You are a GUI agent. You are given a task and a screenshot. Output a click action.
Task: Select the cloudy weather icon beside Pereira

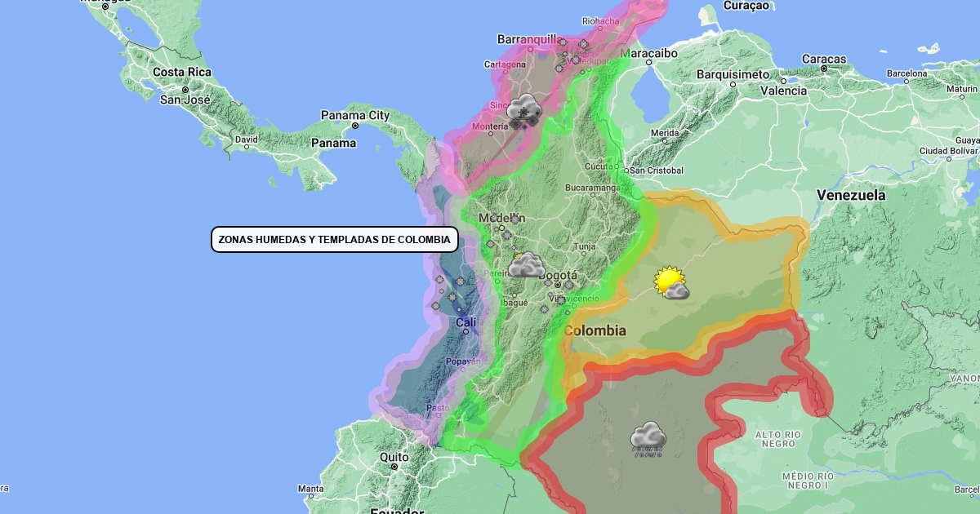tap(527, 265)
